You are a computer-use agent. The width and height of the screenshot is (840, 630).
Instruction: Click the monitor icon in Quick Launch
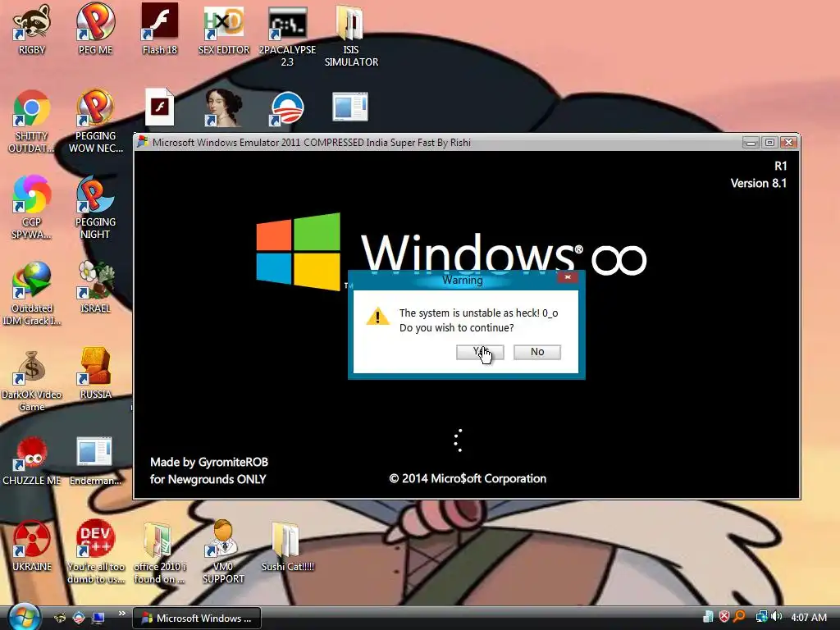pyautogui.click(x=98, y=619)
